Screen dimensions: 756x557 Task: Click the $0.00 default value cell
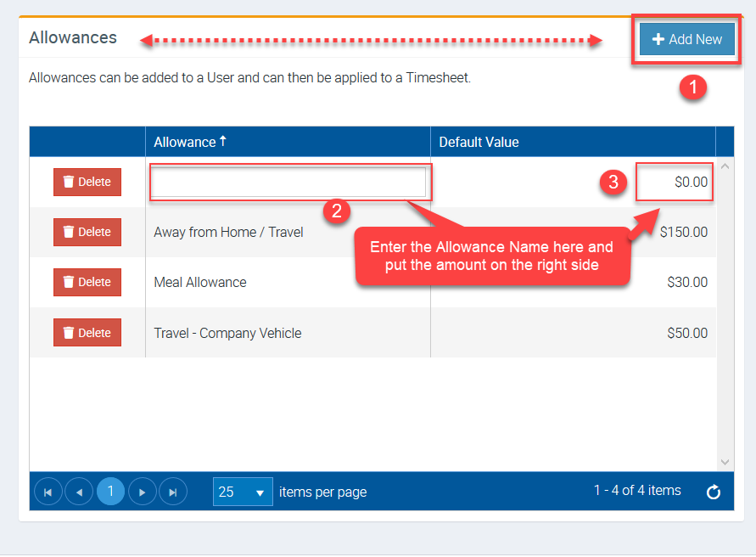point(675,182)
